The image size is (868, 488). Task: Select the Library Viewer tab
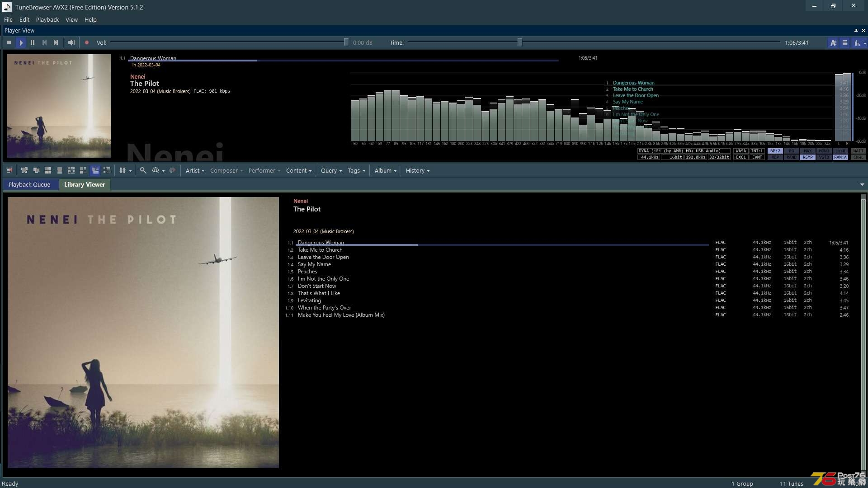tap(85, 184)
